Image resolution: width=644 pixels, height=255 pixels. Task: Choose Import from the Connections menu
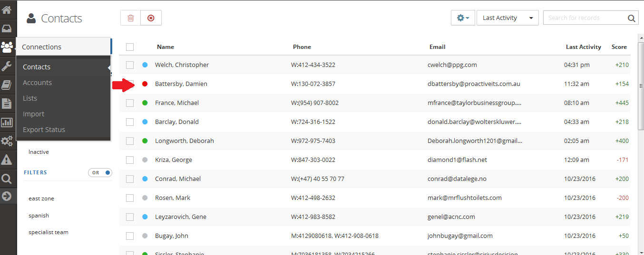pos(33,114)
